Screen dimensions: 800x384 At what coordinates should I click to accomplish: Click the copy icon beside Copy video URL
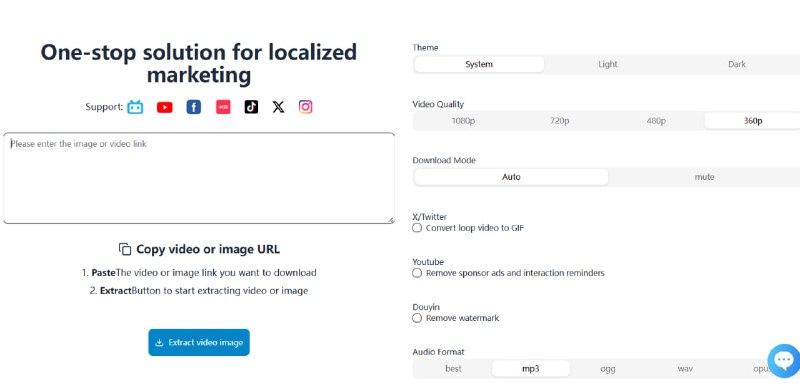click(124, 249)
